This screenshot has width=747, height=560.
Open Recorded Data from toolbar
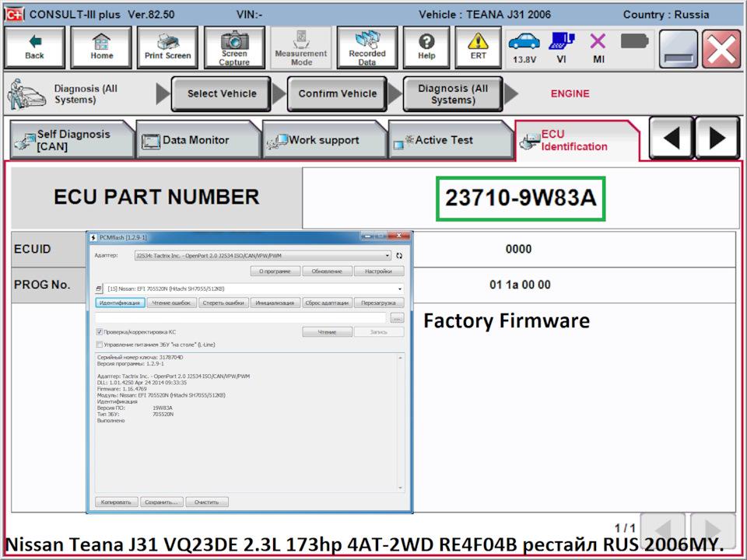click(366, 47)
